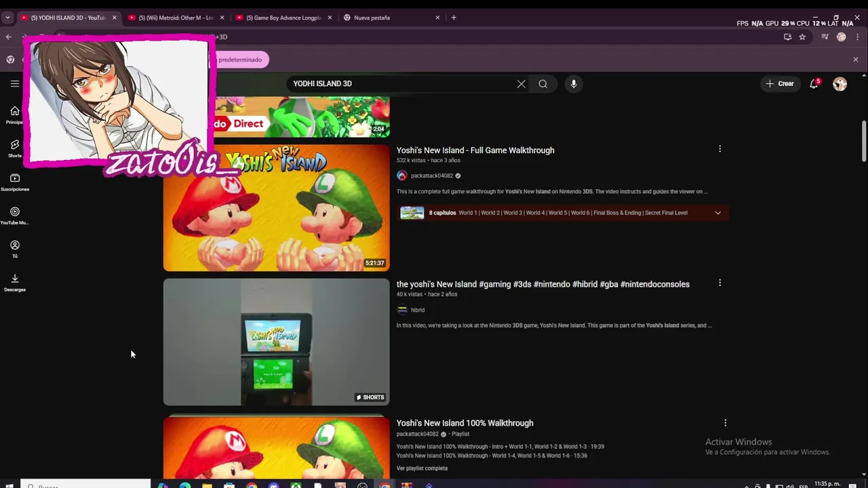
Task: Click the install/cast icon in address bar
Action: (x=787, y=37)
